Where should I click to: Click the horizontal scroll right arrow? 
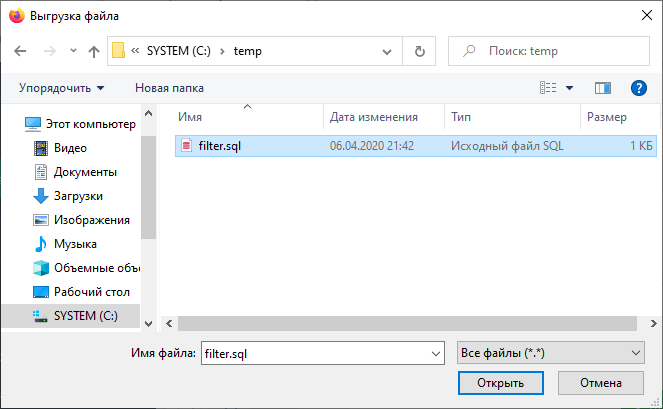point(653,324)
